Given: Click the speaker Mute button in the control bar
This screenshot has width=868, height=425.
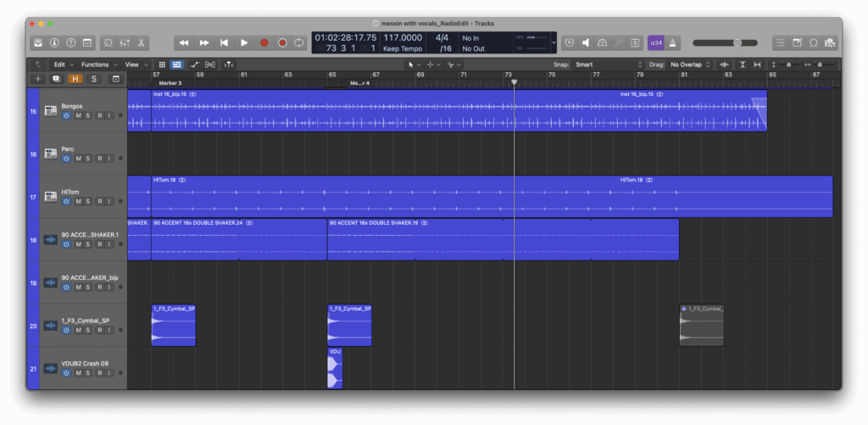Looking at the screenshot, I should [586, 42].
